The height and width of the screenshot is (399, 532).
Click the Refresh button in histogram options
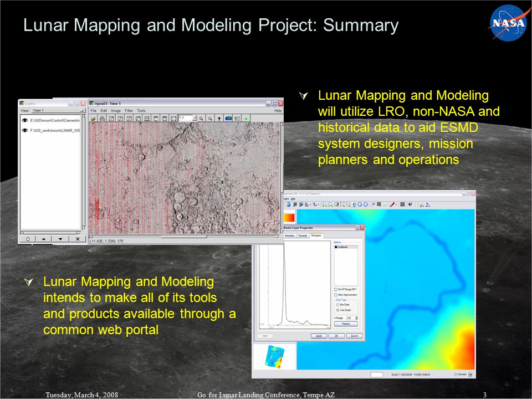tap(346, 324)
